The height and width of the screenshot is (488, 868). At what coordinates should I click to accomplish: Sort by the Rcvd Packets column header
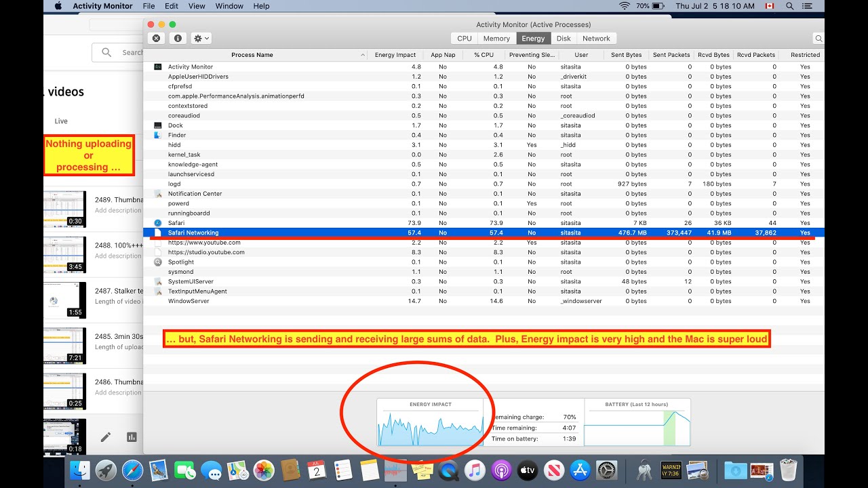point(756,55)
